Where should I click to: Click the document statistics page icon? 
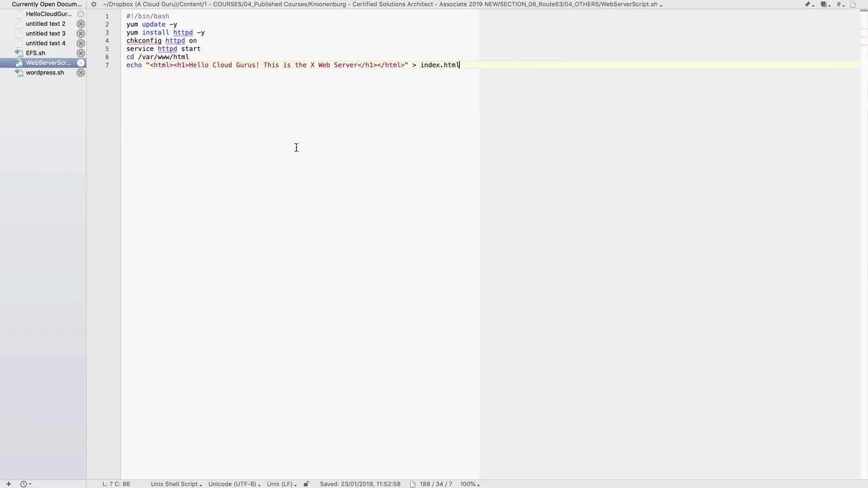pos(413,484)
